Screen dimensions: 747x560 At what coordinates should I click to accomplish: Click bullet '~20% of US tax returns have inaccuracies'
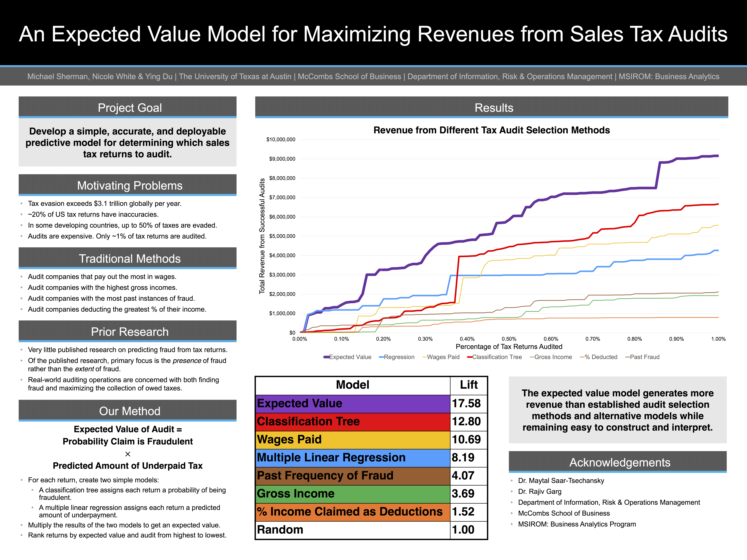93,214
